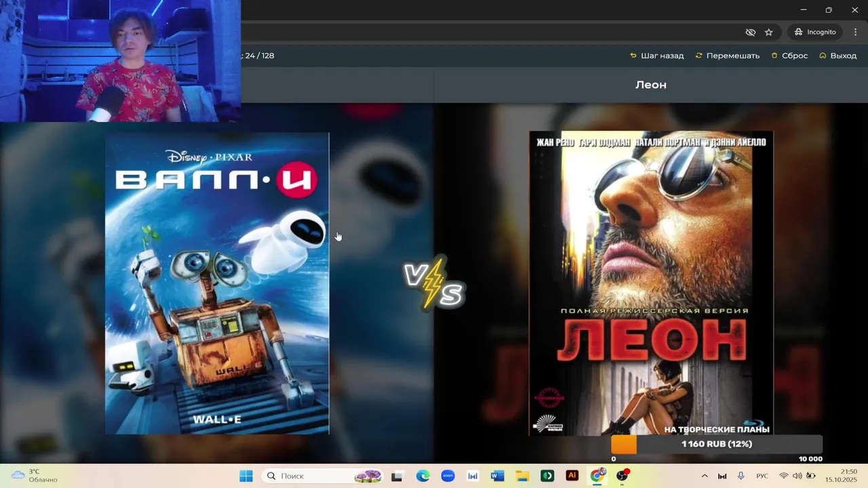Image resolution: width=868 pixels, height=488 pixels.
Task: Open File Explorer from the taskbar
Action: [x=522, y=476]
